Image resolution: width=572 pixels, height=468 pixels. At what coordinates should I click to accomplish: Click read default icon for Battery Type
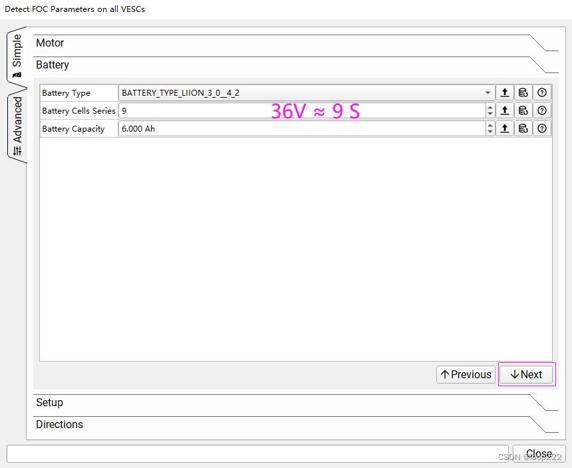(x=523, y=93)
